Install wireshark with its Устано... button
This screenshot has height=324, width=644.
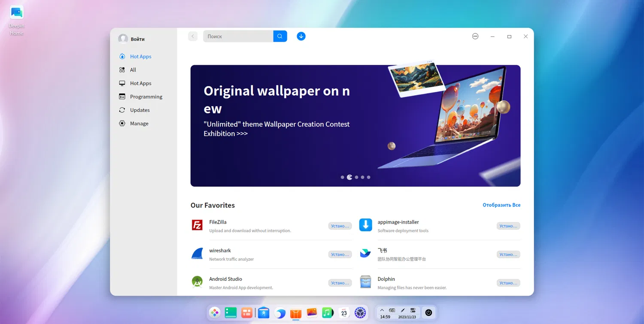(x=340, y=254)
